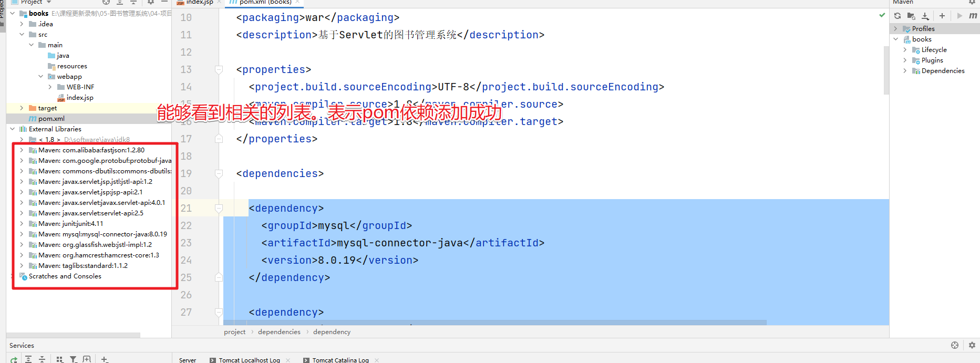980x363 pixels.
Task: Open the Tomcat Localhost Log tab
Action: point(249,360)
